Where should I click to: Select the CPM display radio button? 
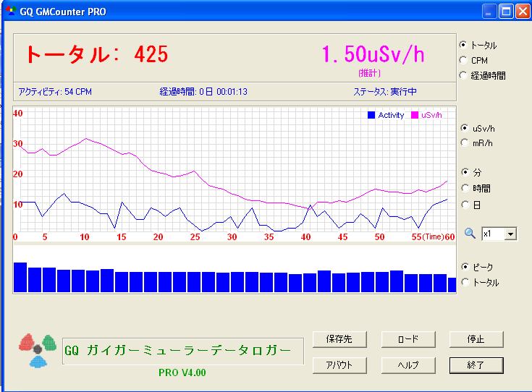tap(463, 60)
